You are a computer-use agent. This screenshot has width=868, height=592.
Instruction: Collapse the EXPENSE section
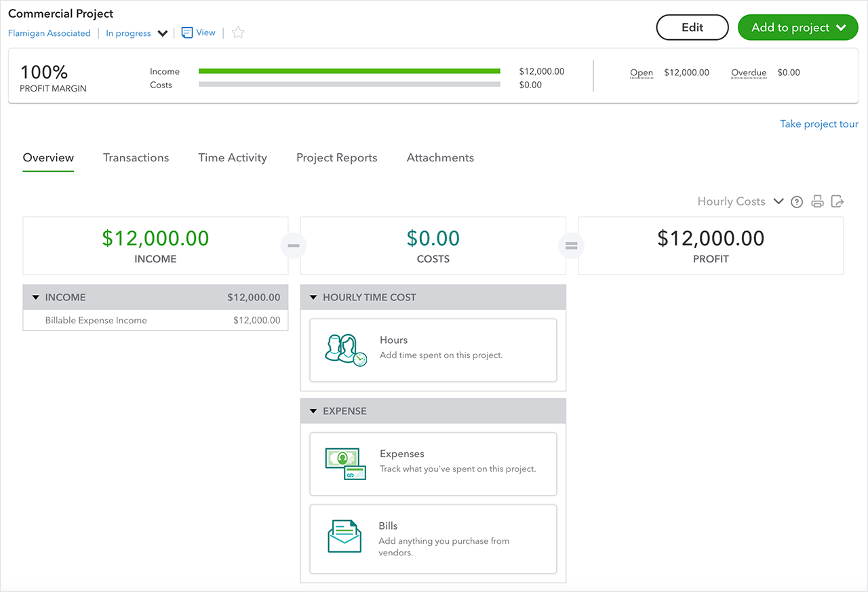tap(313, 412)
